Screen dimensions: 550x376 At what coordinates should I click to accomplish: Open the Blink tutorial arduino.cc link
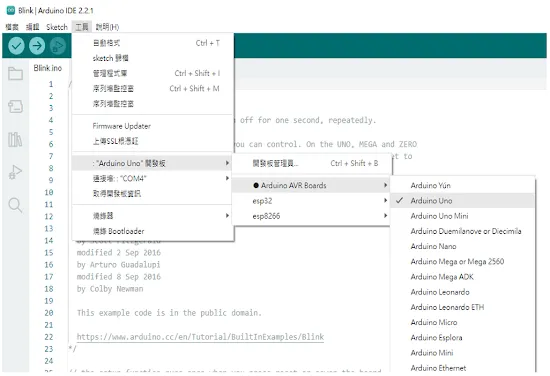[x=200, y=337]
